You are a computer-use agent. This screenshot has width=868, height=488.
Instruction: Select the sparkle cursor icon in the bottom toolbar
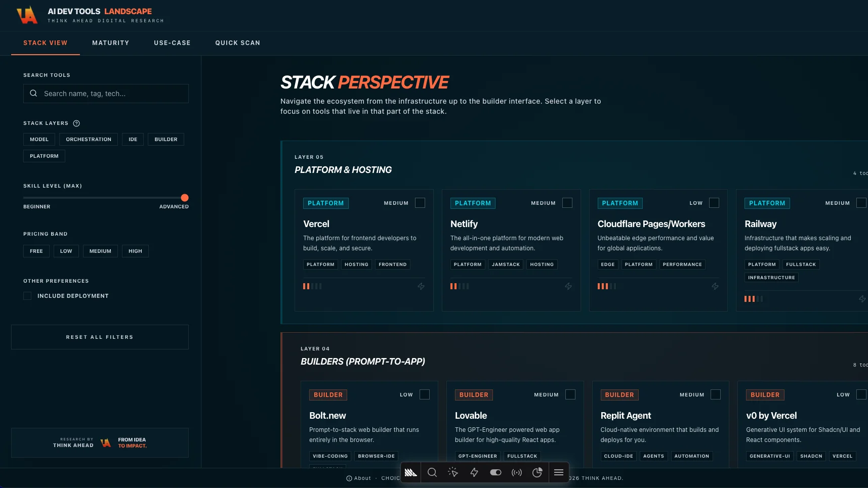tap(453, 472)
